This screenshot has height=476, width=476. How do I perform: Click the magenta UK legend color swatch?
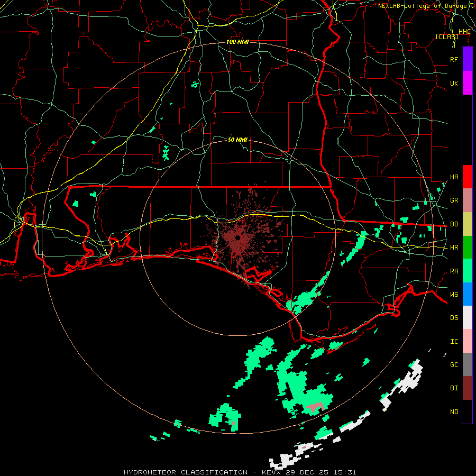point(467,83)
